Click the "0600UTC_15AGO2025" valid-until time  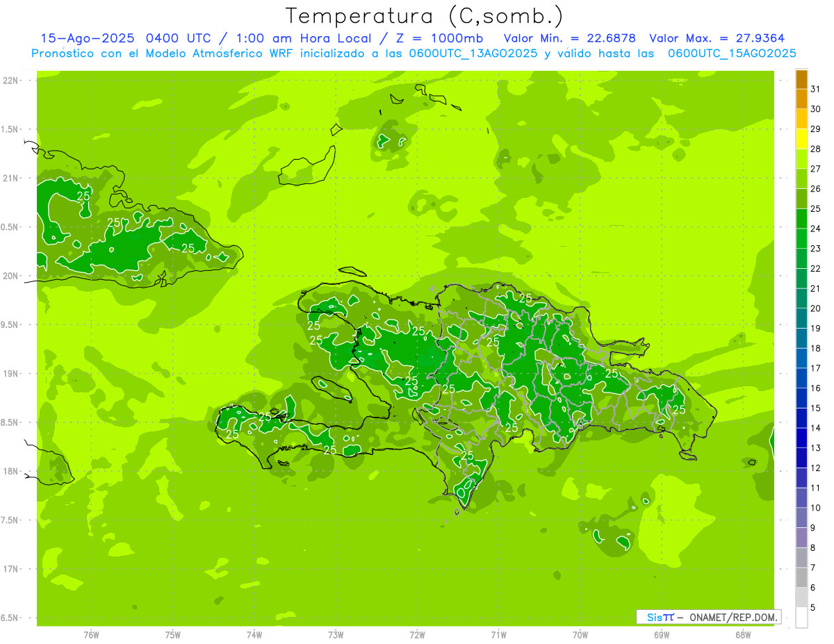(x=732, y=53)
